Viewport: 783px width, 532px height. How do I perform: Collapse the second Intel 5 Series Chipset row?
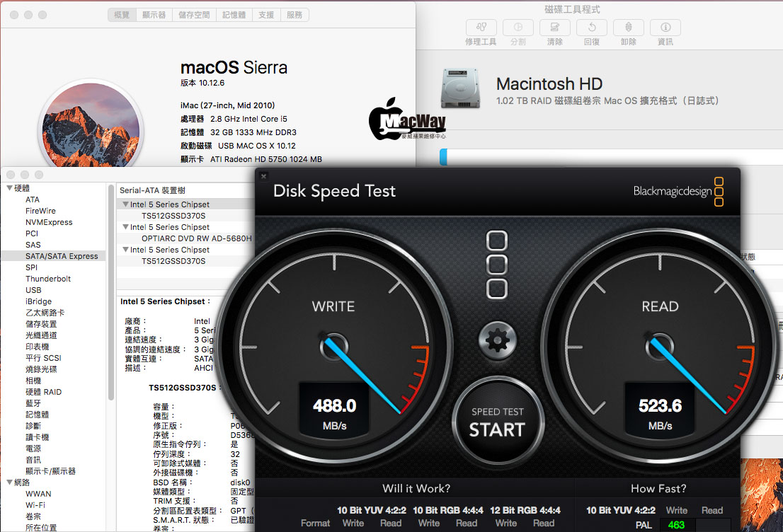(x=126, y=226)
